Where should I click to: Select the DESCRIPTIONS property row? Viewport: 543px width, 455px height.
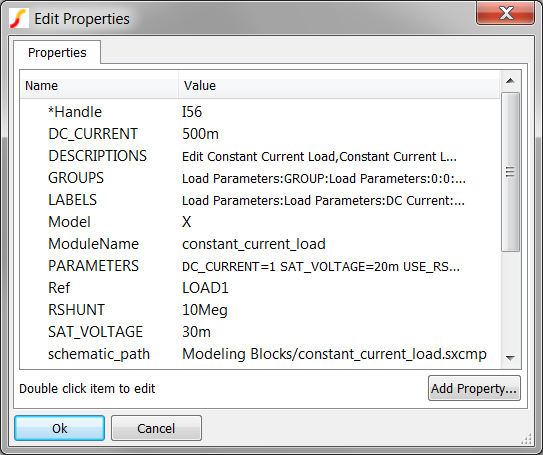tap(260, 156)
